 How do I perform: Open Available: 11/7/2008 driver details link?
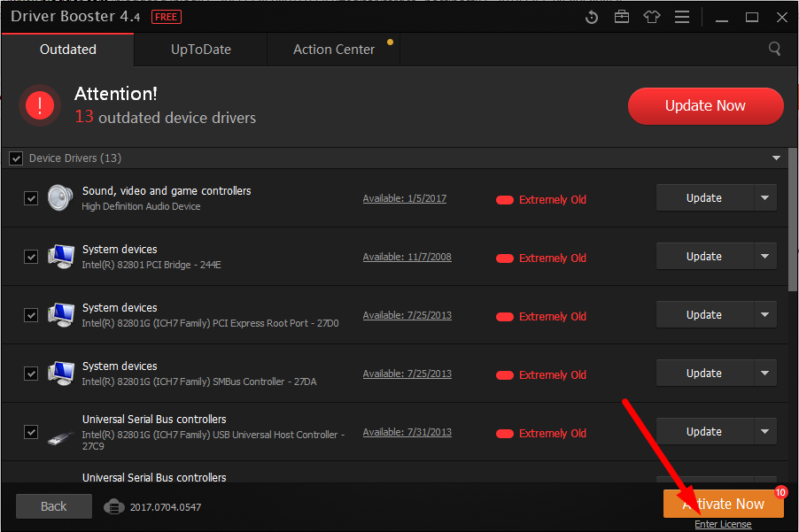tap(407, 257)
